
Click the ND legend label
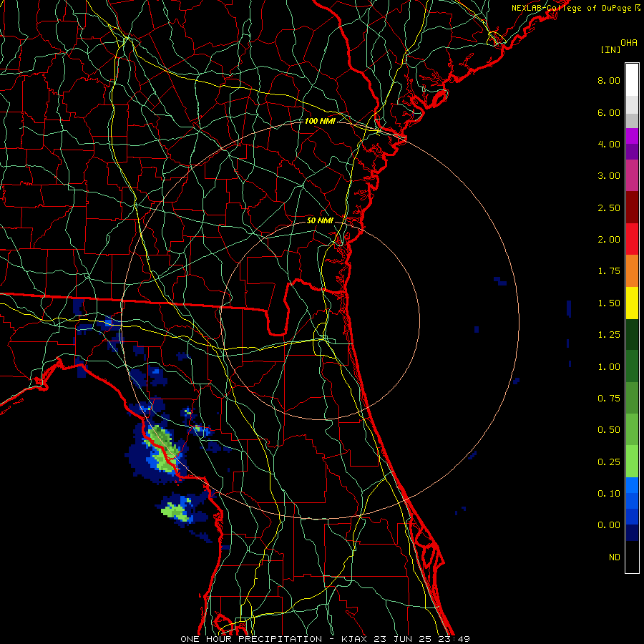click(x=615, y=557)
